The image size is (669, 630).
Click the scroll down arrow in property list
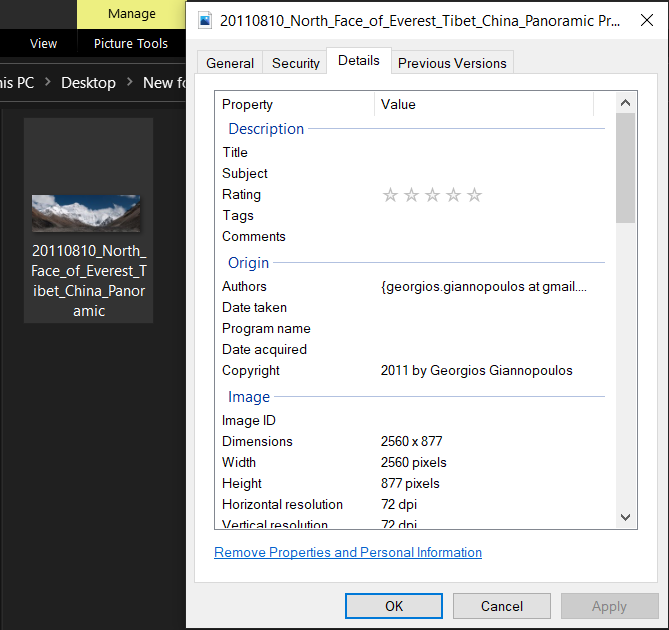coord(625,517)
